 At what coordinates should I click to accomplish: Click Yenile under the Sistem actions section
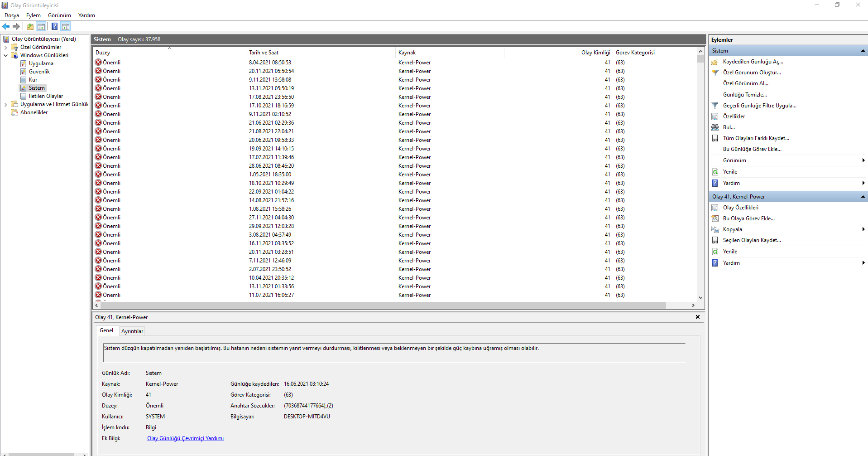(x=730, y=172)
